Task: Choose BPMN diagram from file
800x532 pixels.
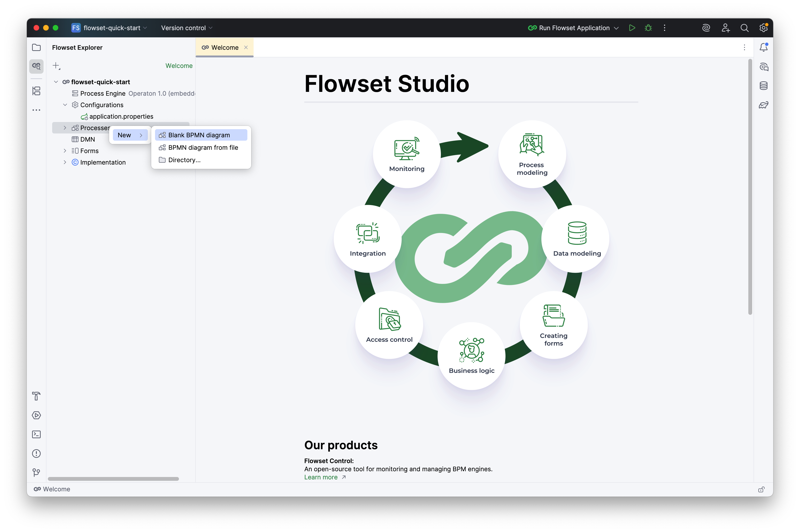Action: (203, 148)
